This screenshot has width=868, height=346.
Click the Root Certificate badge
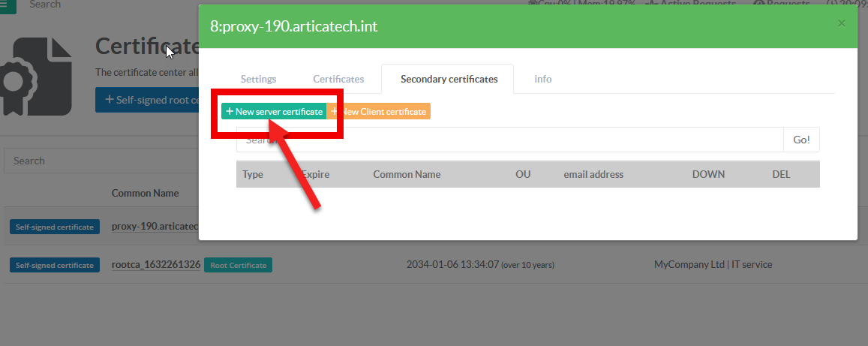point(238,265)
